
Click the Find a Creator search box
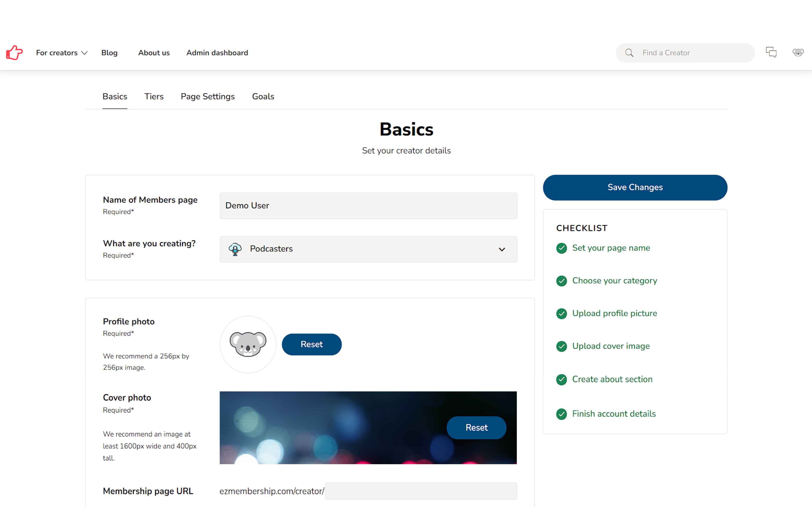[x=685, y=53]
